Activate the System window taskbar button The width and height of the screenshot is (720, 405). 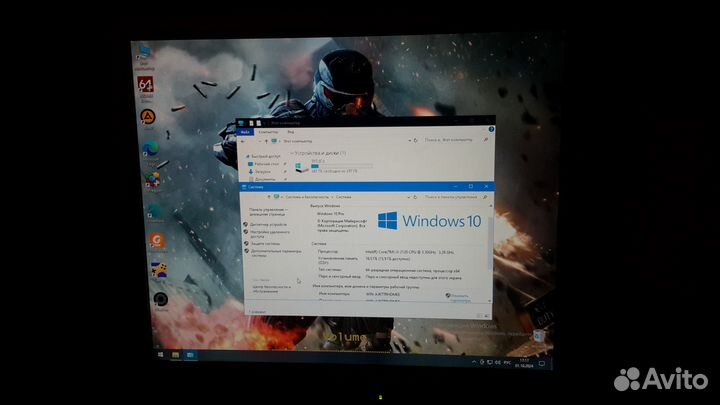click(191, 355)
